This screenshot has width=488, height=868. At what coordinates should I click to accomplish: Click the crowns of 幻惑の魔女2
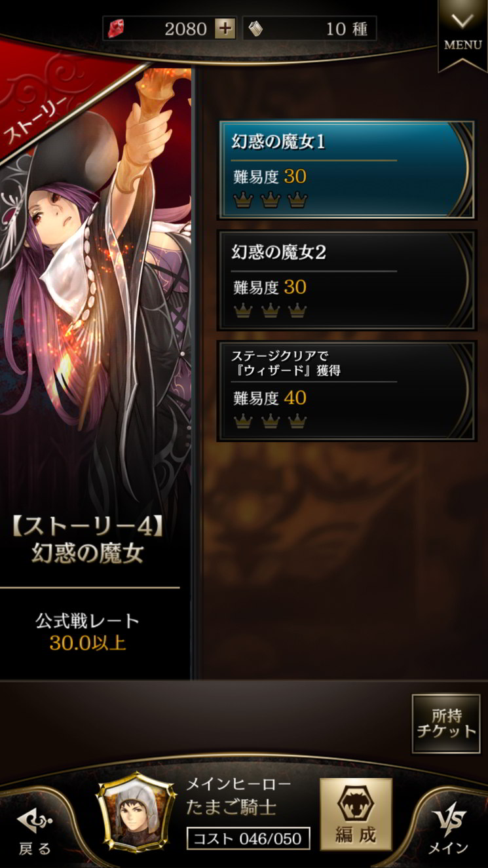(270, 310)
